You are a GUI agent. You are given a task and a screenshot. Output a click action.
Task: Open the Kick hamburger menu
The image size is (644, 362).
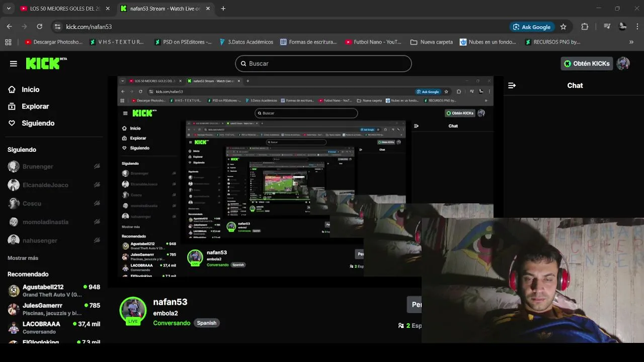coord(14,63)
